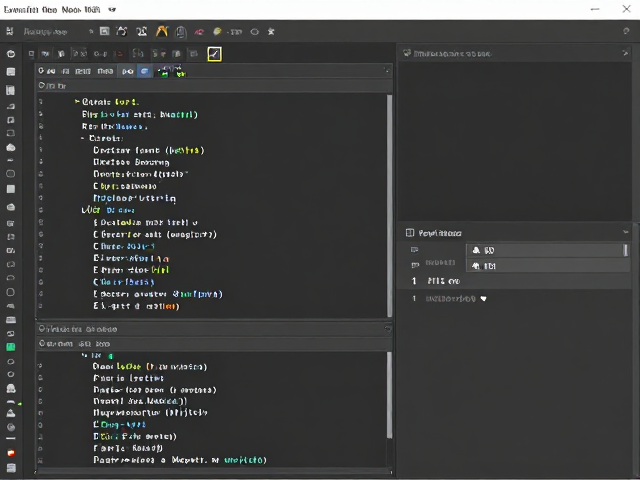Click the red icon near bottom of left sidebar

pyautogui.click(x=11, y=453)
